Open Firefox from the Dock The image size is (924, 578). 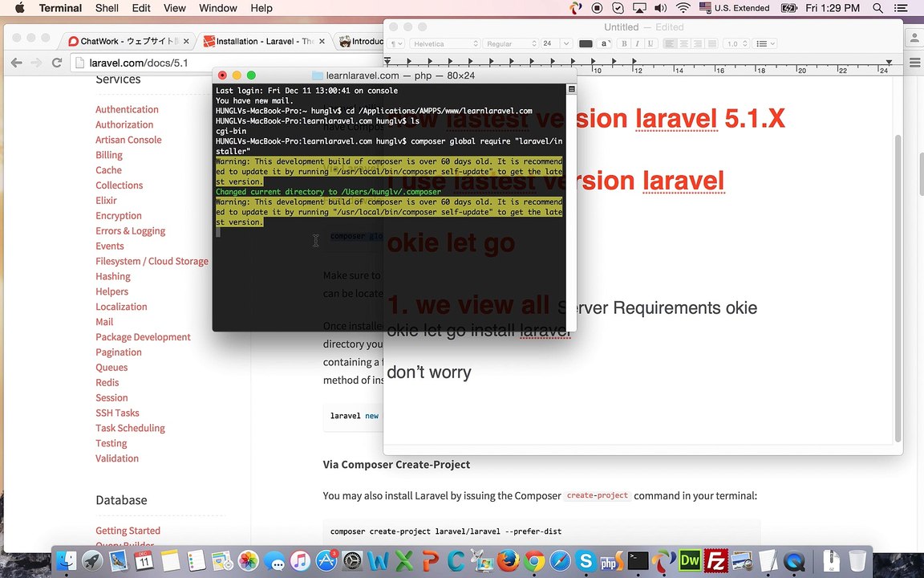(508, 560)
